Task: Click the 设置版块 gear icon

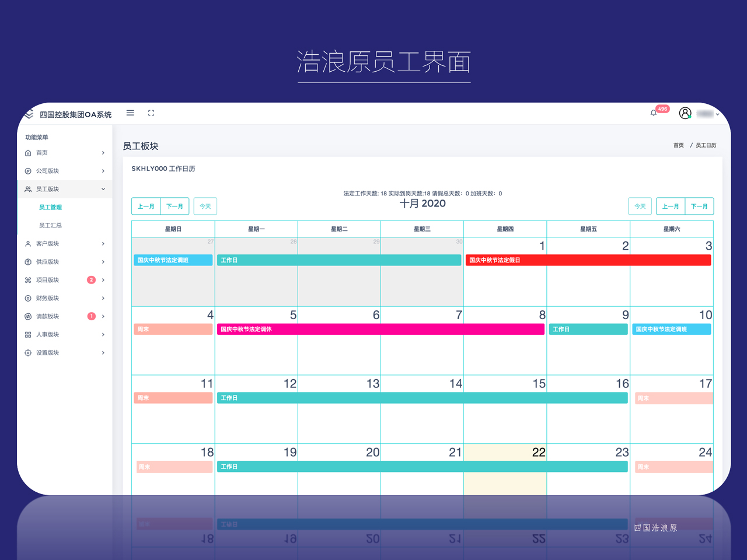Action: coord(28,353)
